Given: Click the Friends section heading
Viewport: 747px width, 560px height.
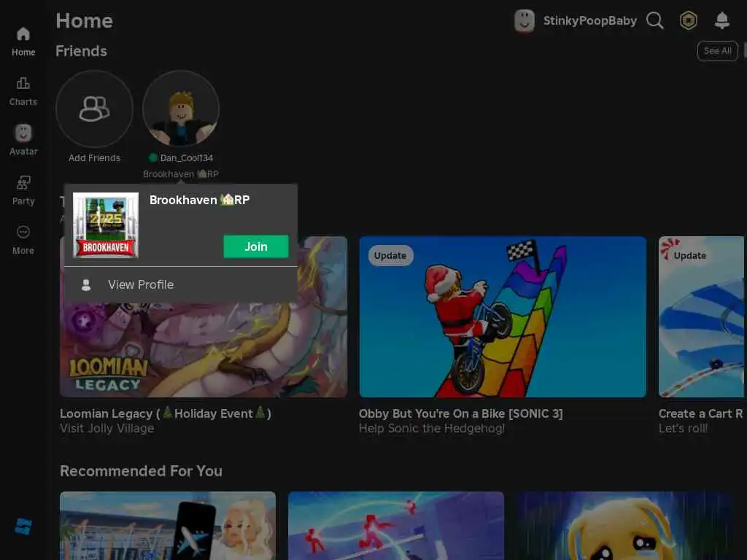Looking at the screenshot, I should [81, 51].
